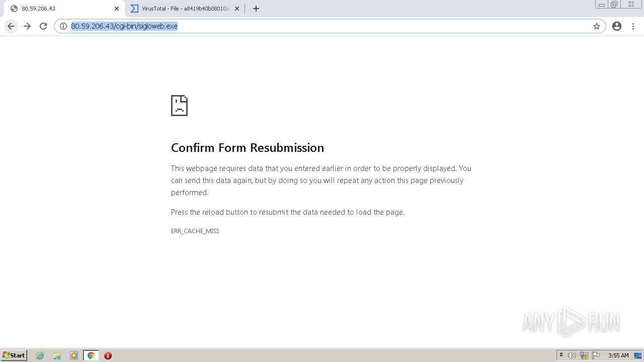The width and height of the screenshot is (644, 362).
Task: Open the red antivirus icon in taskbar
Action: click(108, 355)
